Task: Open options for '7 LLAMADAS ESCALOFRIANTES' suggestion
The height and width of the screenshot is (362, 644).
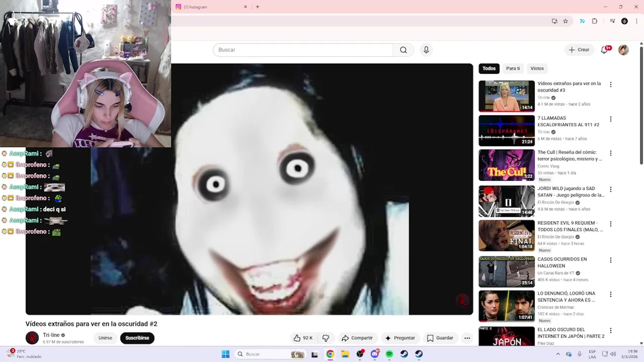Action: pos(611,119)
